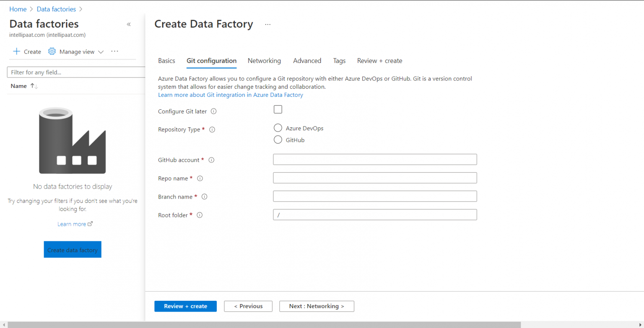Click the ellipsis next to Manage view
644x328 pixels.
[114, 51]
